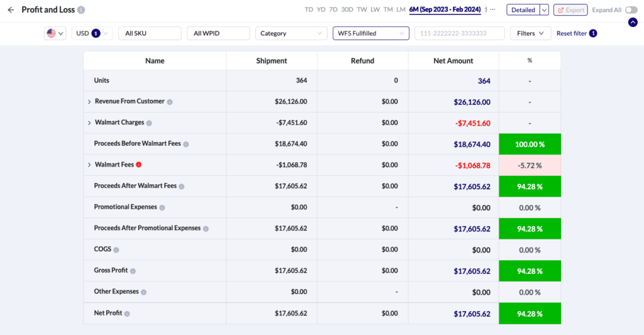Toggle the Expand All switch
644x335 pixels.
tap(631, 10)
